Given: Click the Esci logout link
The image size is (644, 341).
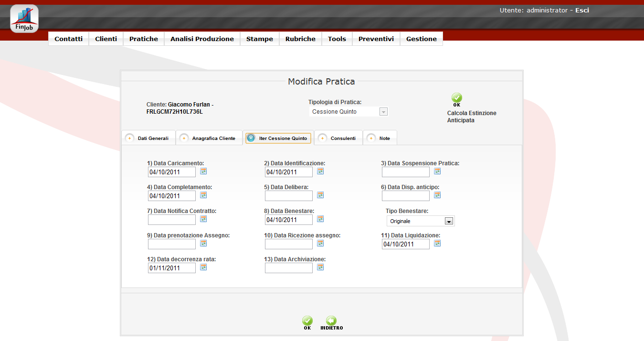Looking at the screenshot, I should point(582,10).
